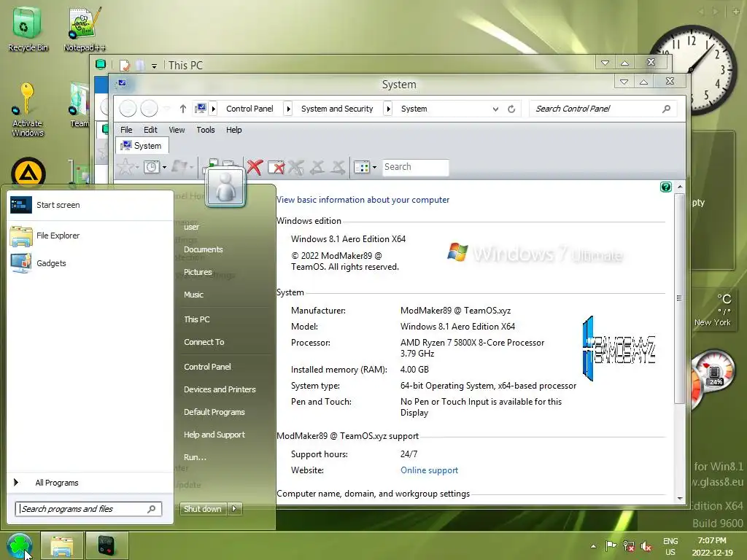Click Help and Support in Start menu
The width and height of the screenshot is (747, 560).
214,435
